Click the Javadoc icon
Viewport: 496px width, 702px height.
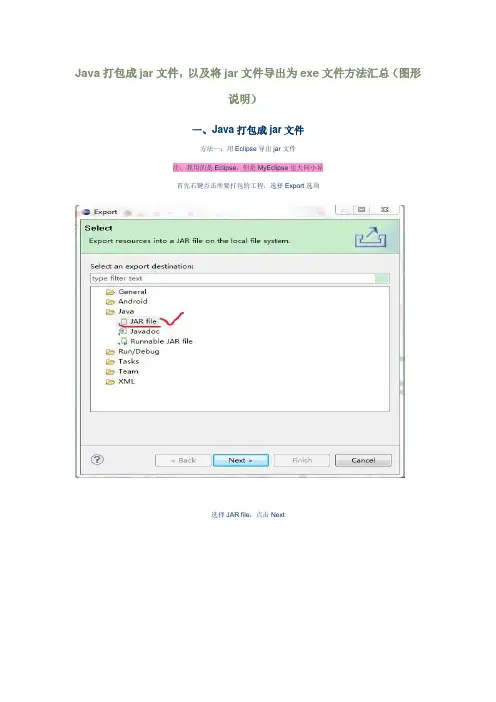tap(123, 332)
